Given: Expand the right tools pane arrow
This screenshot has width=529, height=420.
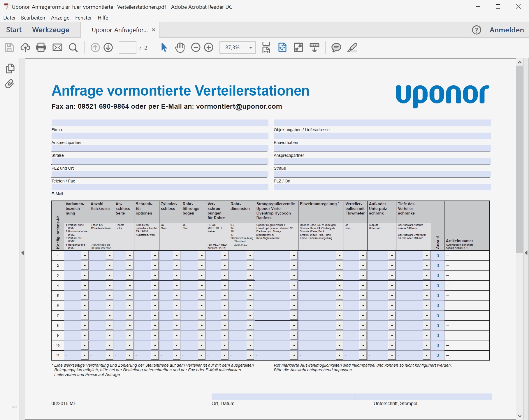Looking at the screenshot, I should (526, 253).
